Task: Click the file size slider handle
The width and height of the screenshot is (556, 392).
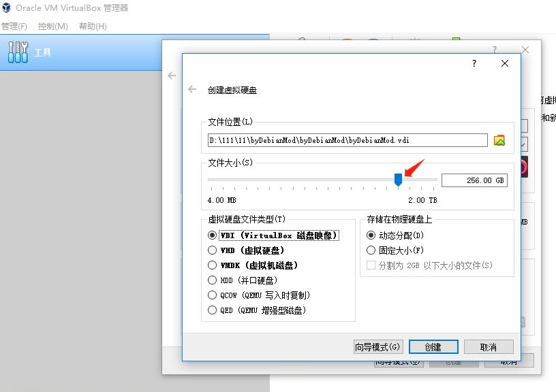Action: (x=398, y=180)
